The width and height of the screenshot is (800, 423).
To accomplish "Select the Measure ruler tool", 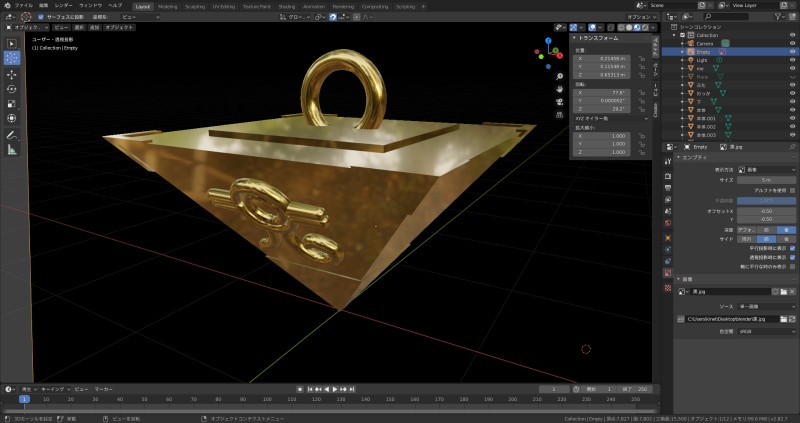I will [x=12, y=150].
